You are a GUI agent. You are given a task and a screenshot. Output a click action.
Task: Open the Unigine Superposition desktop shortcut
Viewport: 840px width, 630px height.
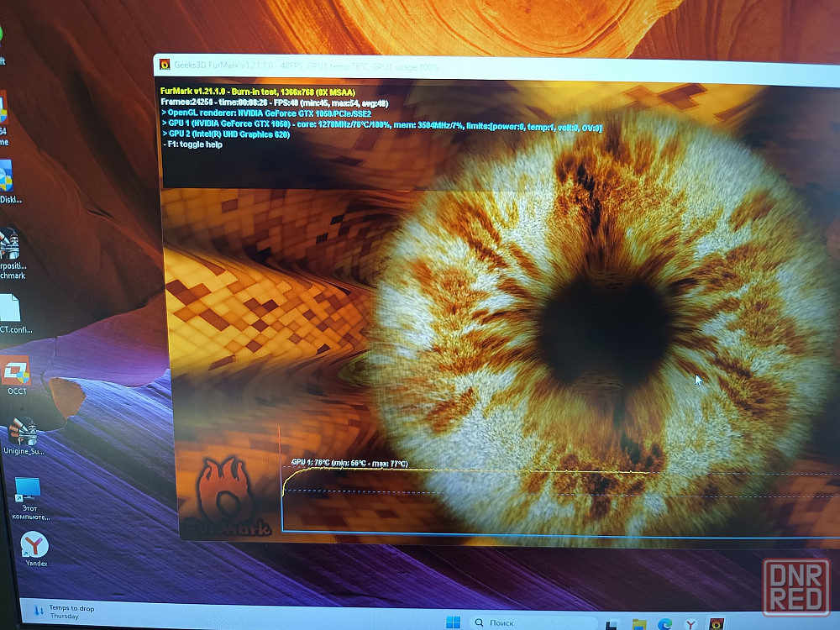23,433
